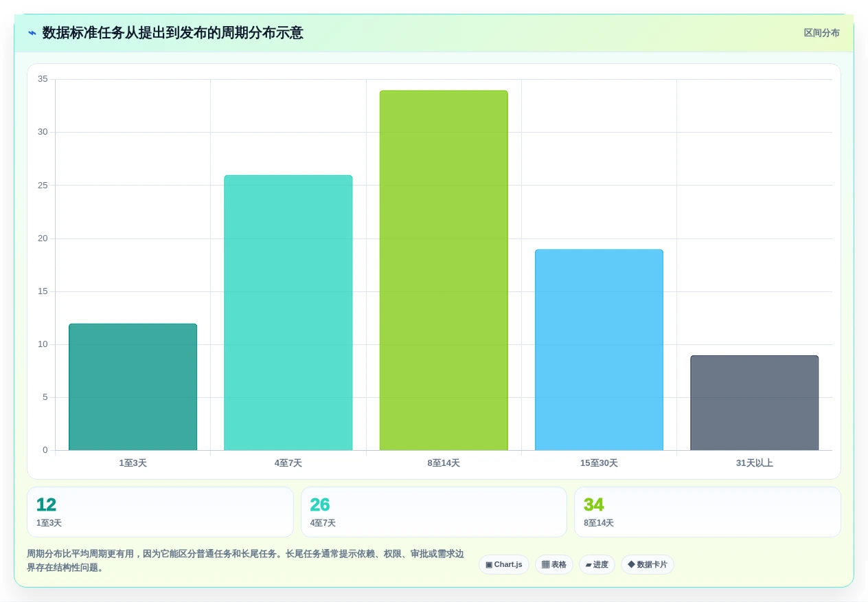Click the y-axis value 25
Image resolution: width=868 pixels, height=602 pixels.
43,186
